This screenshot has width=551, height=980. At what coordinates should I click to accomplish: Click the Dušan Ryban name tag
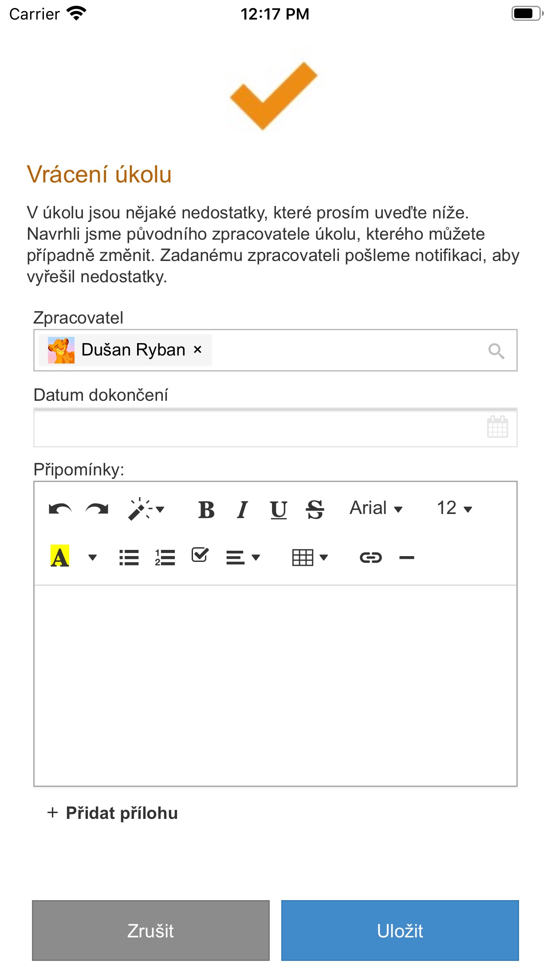click(125, 350)
